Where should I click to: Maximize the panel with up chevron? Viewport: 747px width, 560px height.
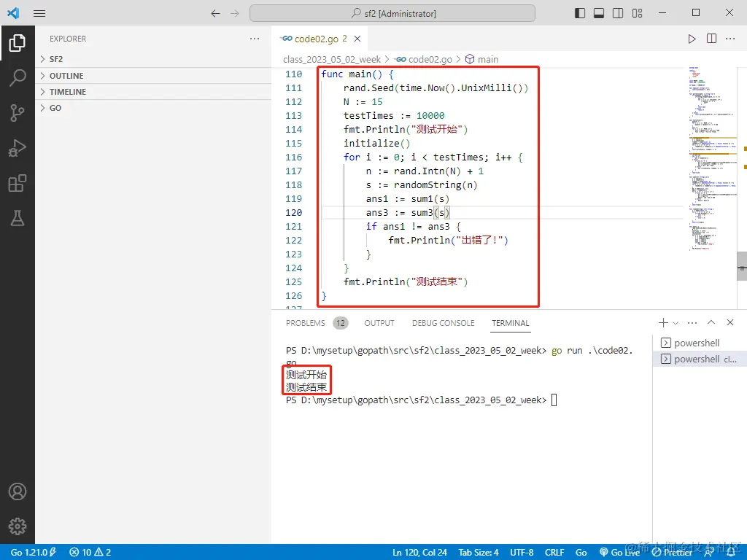coord(711,322)
